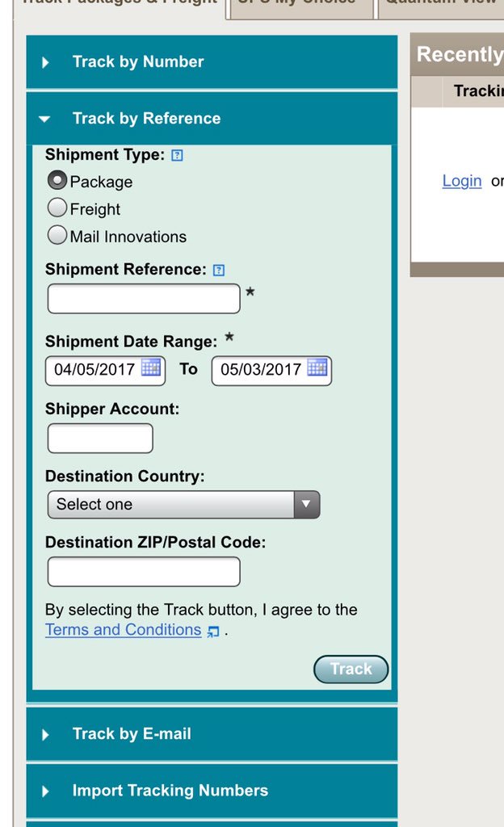Click the Login link
504x827 pixels.
click(462, 181)
